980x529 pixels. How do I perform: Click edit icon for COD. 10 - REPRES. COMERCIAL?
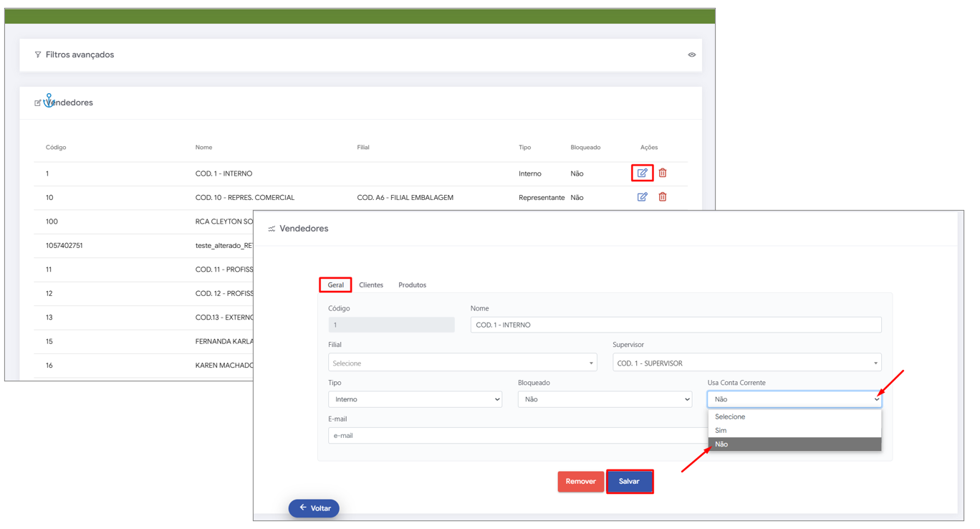point(642,197)
